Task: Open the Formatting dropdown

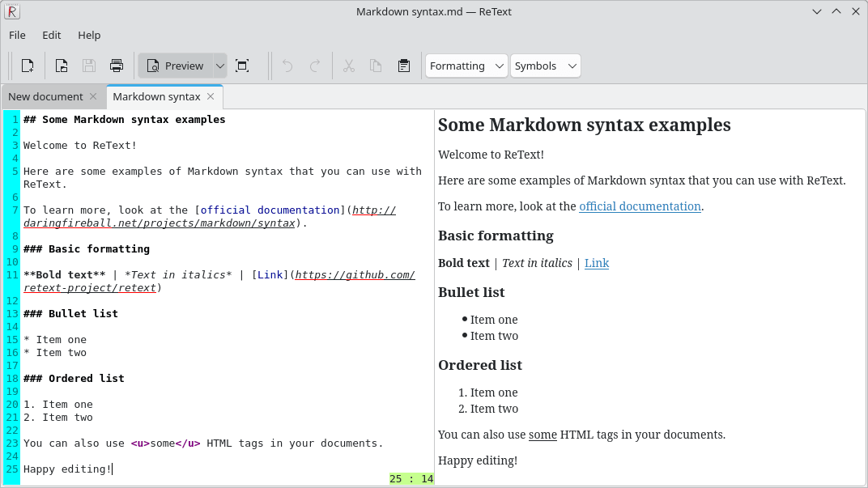Action: (x=466, y=66)
